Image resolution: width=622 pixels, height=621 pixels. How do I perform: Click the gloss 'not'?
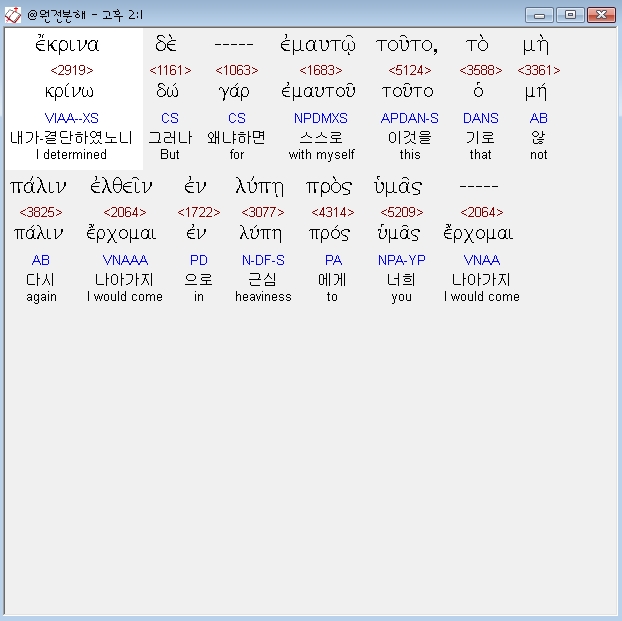coord(539,154)
